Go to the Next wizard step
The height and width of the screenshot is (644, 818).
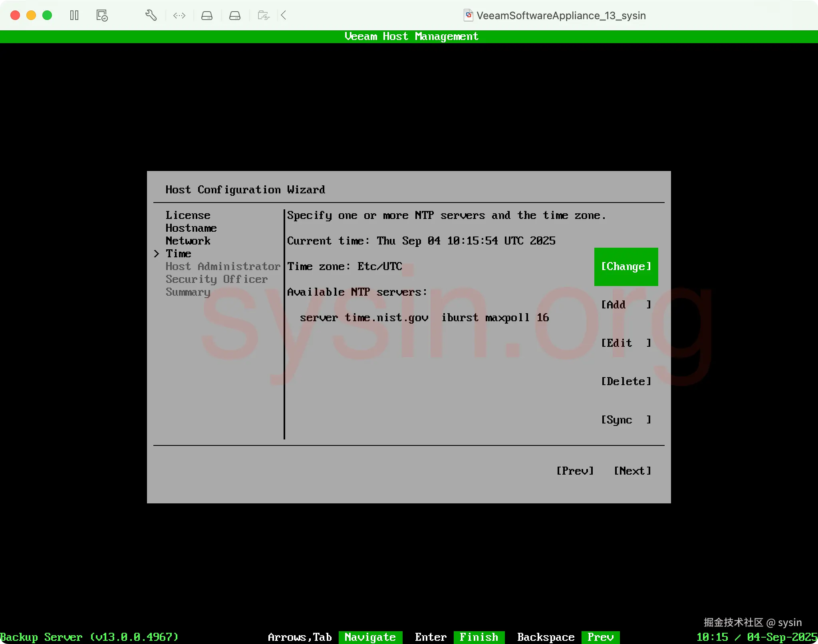632,471
